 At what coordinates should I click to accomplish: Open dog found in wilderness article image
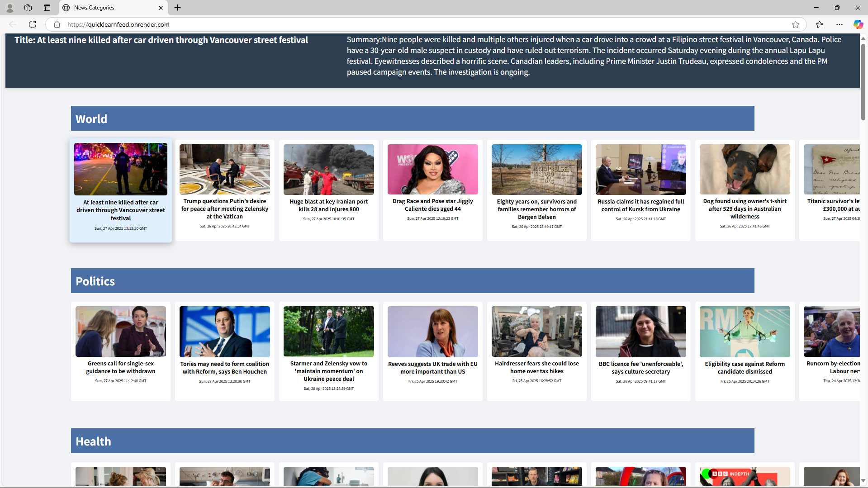(x=745, y=169)
